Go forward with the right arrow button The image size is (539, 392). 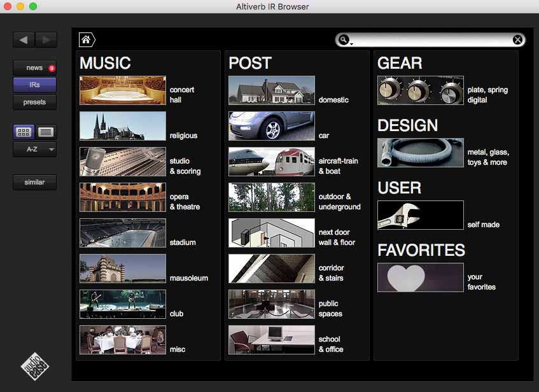(46, 40)
